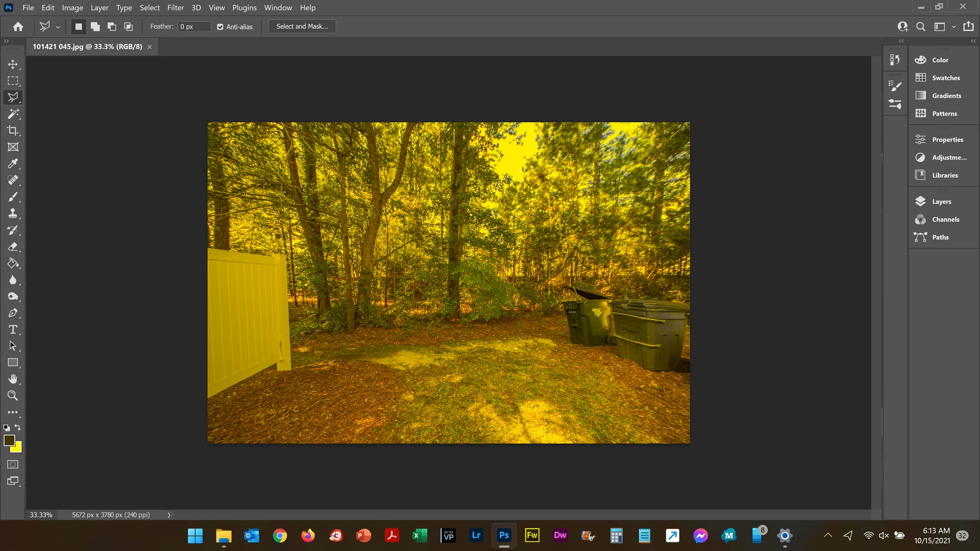The height and width of the screenshot is (551, 980).
Task: Open the Lasso tool preset dropdown
Action: (x=58, y=27)
